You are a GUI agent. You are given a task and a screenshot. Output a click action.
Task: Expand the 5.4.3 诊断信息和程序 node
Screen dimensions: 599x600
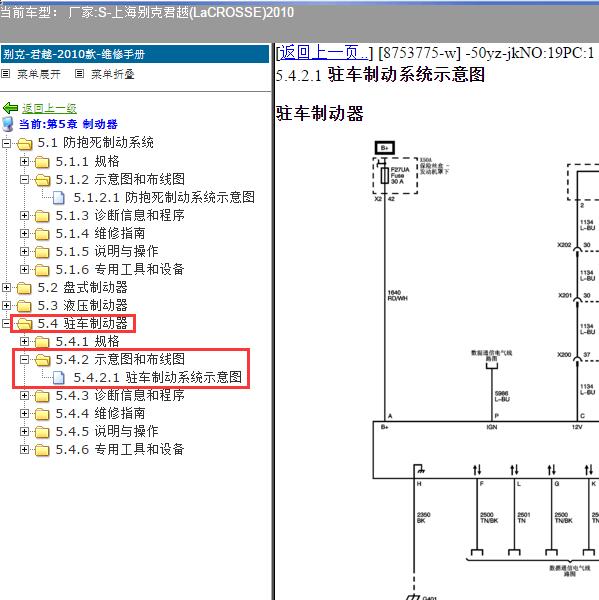[24, 395]
